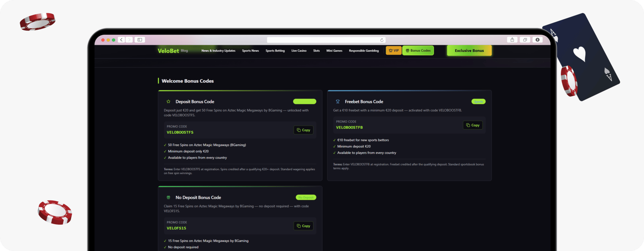Click the browser forward arrow

click(x=129, y=40)
